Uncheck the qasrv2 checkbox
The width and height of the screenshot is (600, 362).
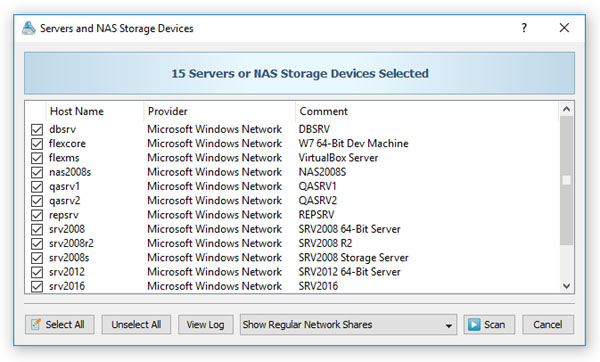[37, 201]
